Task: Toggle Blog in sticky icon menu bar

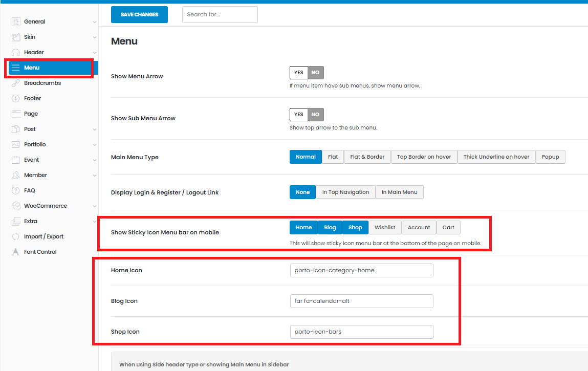Action: tap(330, 228)
